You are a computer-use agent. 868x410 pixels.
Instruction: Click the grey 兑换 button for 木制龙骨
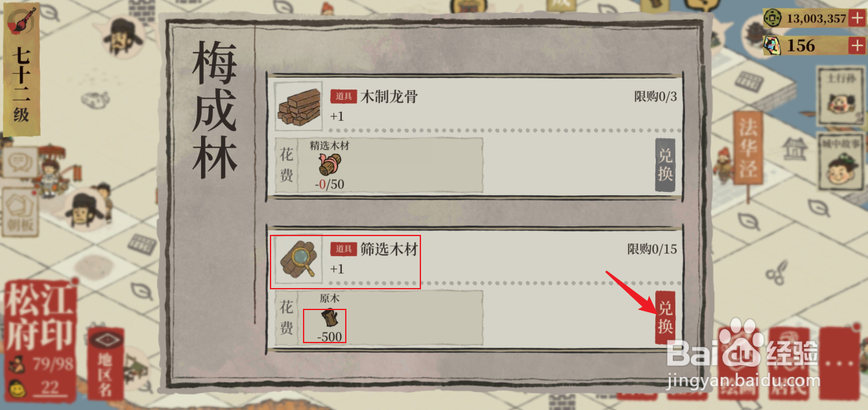pos(665,165)
